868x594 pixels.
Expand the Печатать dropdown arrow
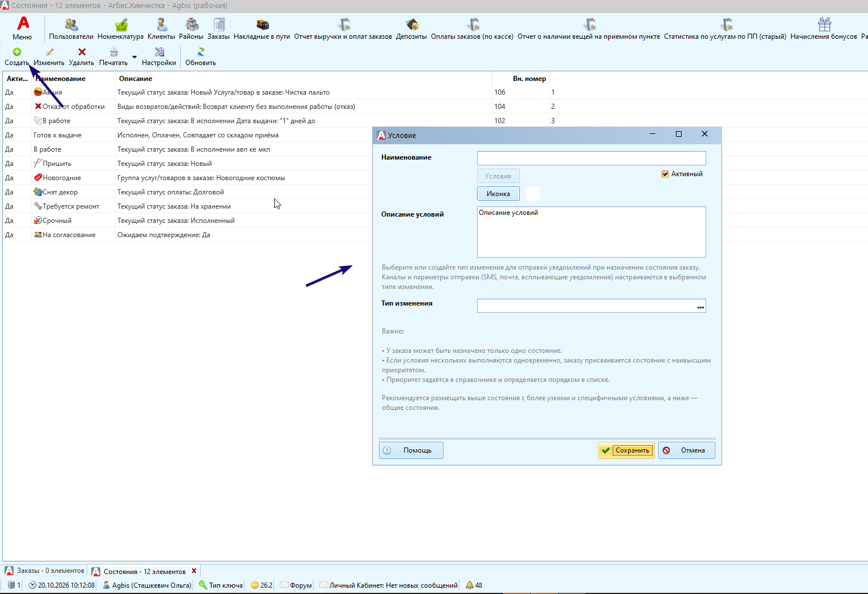(x=135, y=56)
